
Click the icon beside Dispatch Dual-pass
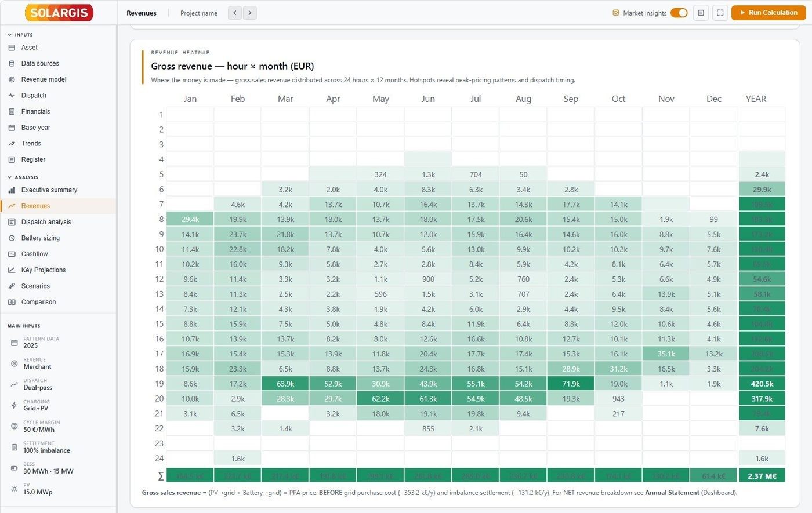[x=14, y=384]
